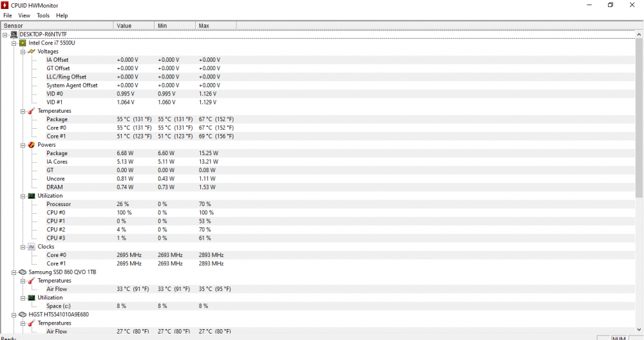Collapse the CPU Utilization group
The width and height of the screenshot is (644, 340).
pos(23,196)
